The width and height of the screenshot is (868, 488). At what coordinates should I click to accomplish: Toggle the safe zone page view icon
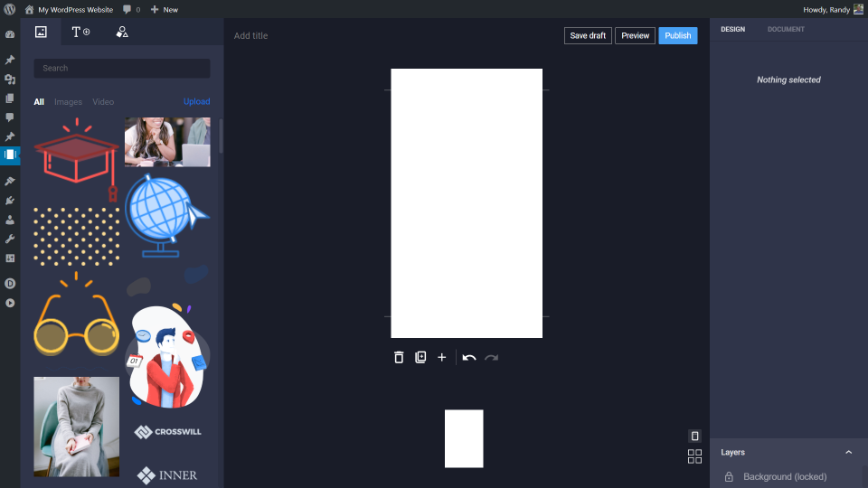pyautogui.click(x=694, y=436)
